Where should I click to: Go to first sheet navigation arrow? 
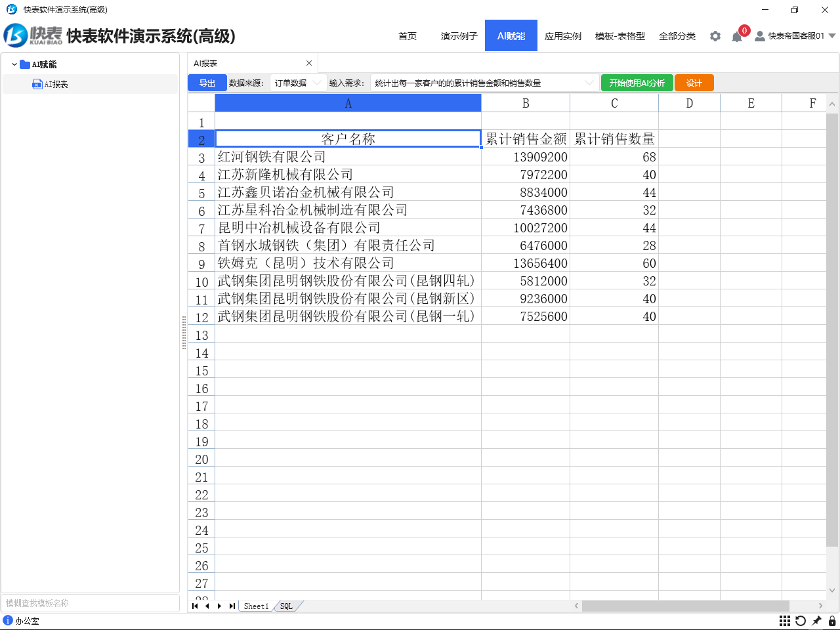coord(195,606)
